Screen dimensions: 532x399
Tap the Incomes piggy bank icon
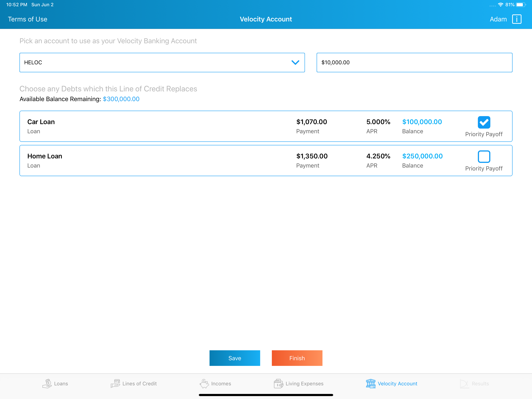coord(204,384)
